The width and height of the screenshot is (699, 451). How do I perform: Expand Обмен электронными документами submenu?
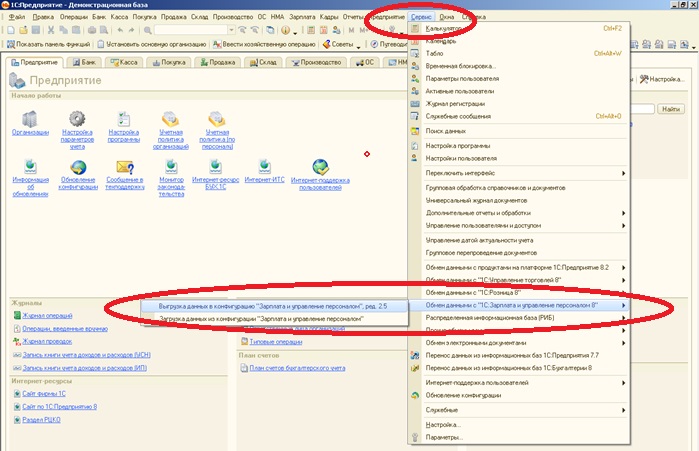(x=624, y=343)
